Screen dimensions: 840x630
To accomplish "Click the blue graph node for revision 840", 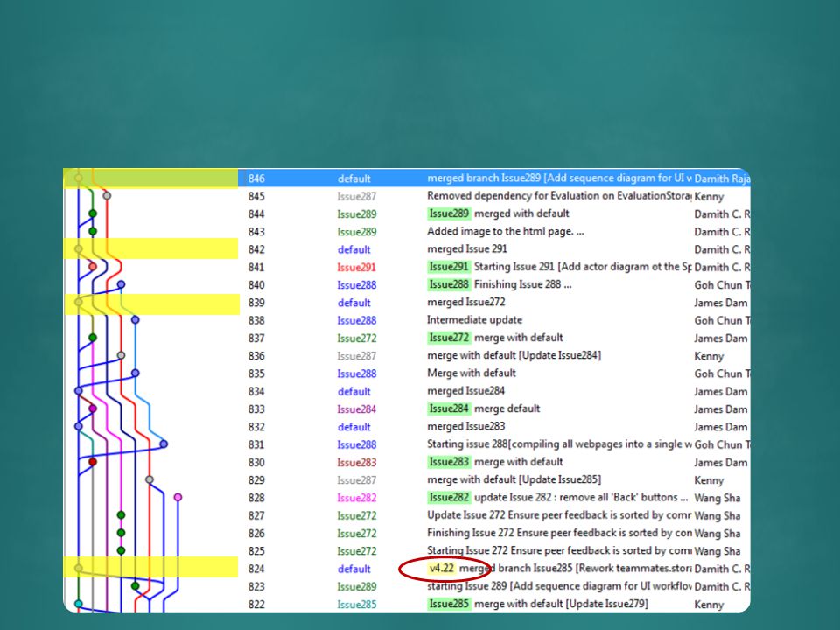I will point(121,284).
